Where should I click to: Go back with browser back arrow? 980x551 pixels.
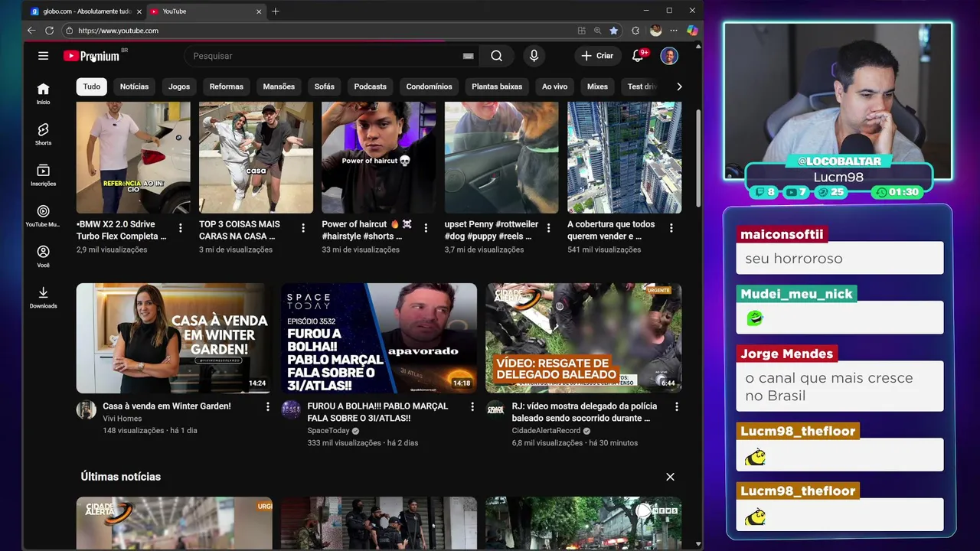tap(31, 31)
